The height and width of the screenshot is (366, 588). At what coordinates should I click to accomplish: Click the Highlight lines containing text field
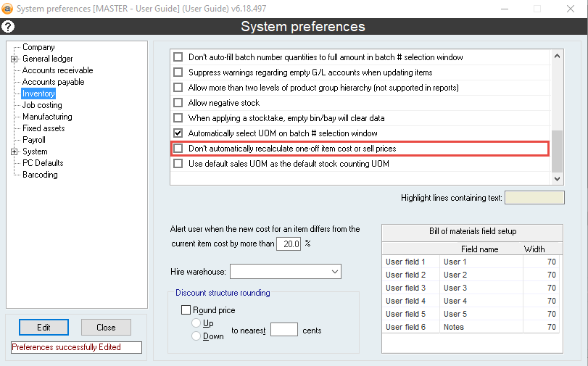click(534, 198)
